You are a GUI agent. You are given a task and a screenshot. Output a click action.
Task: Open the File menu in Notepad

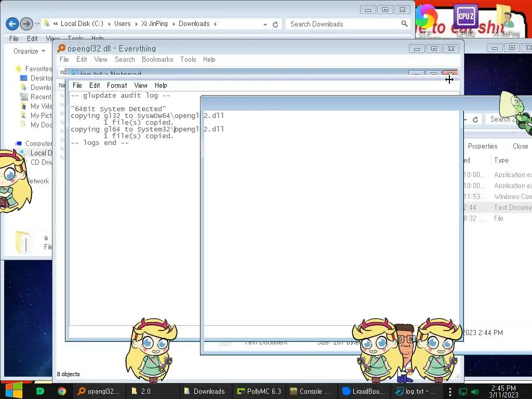[77, 86]
